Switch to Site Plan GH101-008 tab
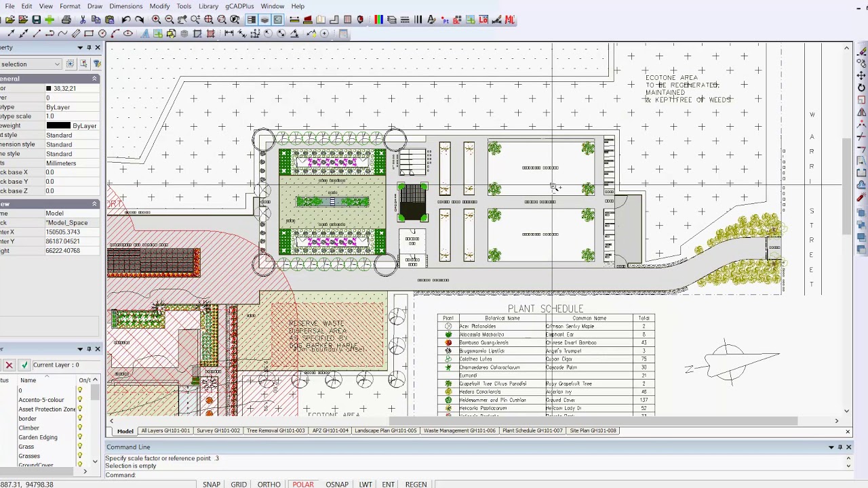The width and height of the screenshot is (868, 488). (593, 431)
